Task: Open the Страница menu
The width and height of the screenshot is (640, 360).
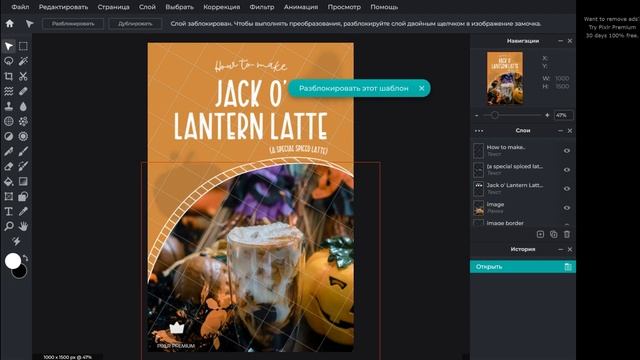Action: pyautogui.click(x=113, y=7)
